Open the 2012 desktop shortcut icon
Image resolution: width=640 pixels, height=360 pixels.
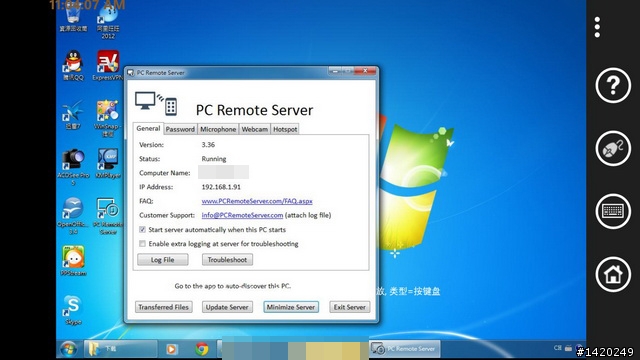pos(108,22)
